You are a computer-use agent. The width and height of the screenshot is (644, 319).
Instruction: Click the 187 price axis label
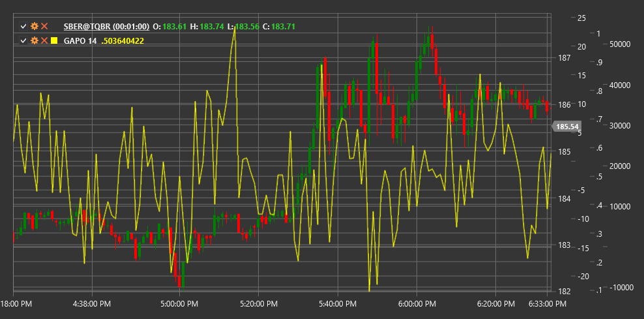[x=565, y=58]
